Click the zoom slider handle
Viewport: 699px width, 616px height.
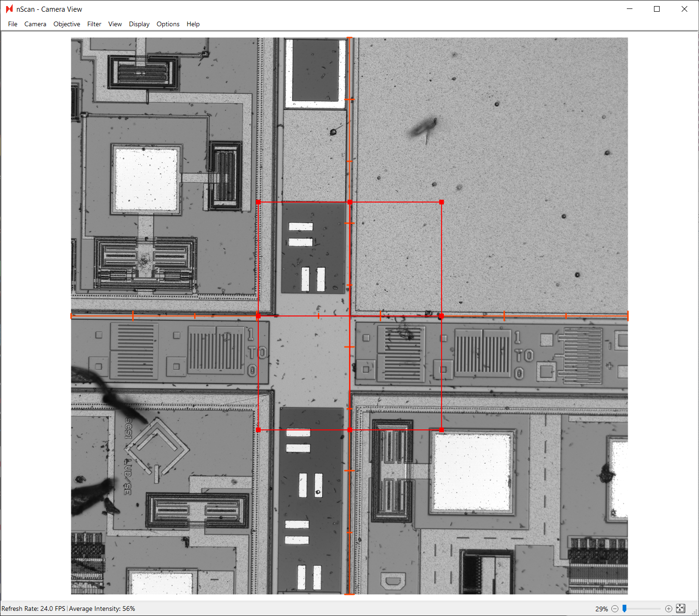coord(624,608)
